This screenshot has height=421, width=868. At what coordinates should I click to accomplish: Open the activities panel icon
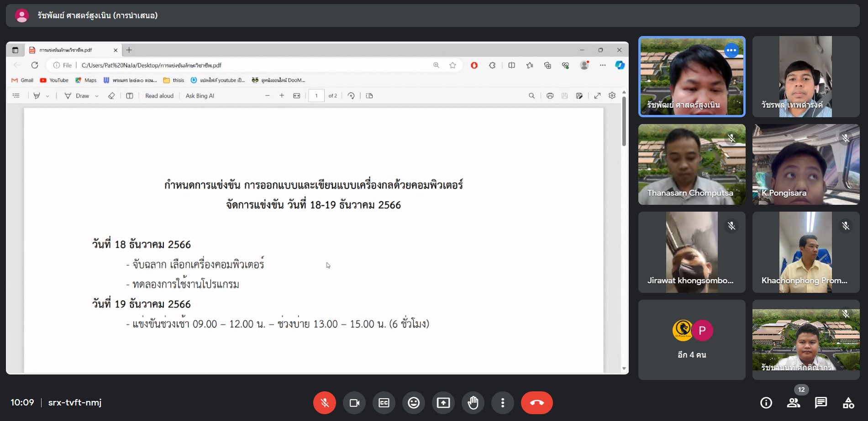coord(848,403)
